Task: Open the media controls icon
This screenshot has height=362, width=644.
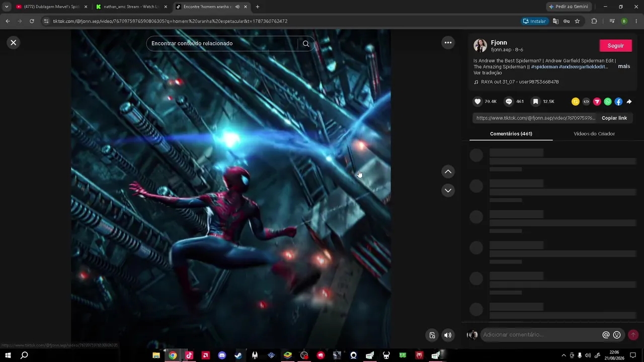Action: click(612, 21)
